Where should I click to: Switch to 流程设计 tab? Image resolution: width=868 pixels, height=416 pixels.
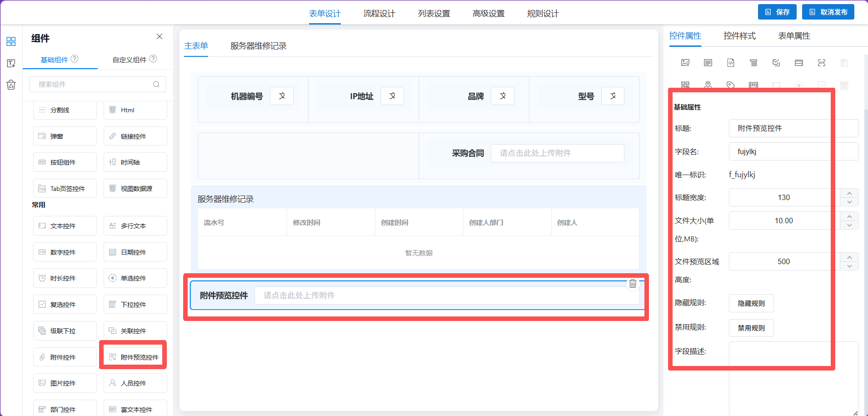(379, 14)
